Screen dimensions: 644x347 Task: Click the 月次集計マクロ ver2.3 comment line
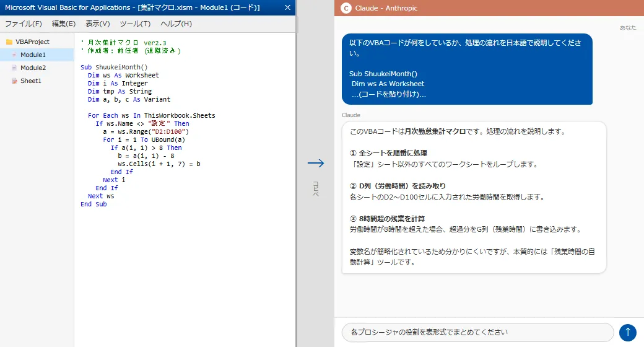[124, 43]
